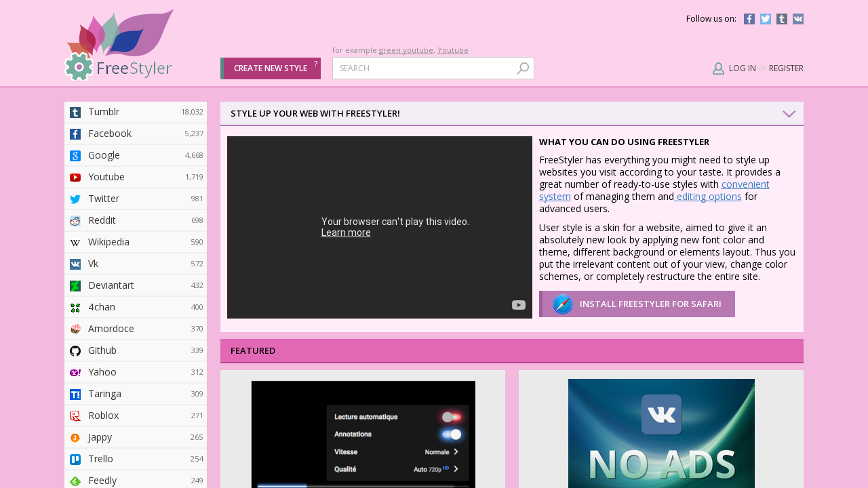Click the Jappy icon in sidebar
Viewport: 868px width, 488px height.
[75, 438]
